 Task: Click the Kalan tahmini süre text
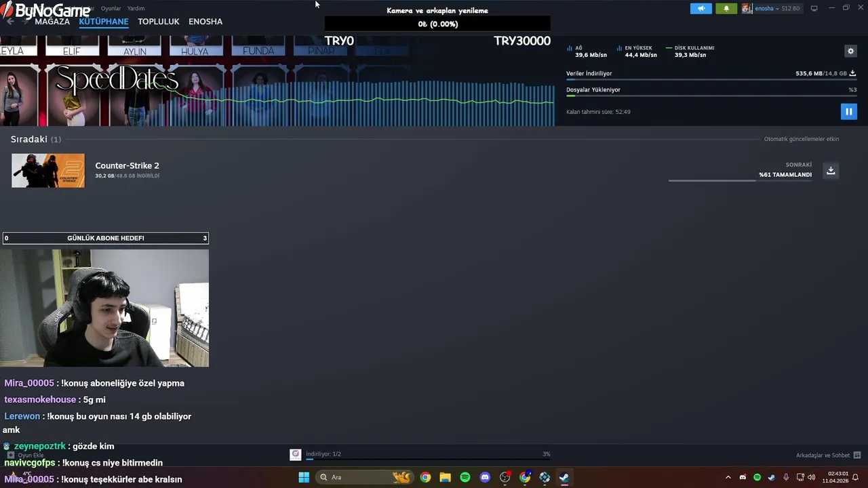pyautogui.click(x=598, y=112)
